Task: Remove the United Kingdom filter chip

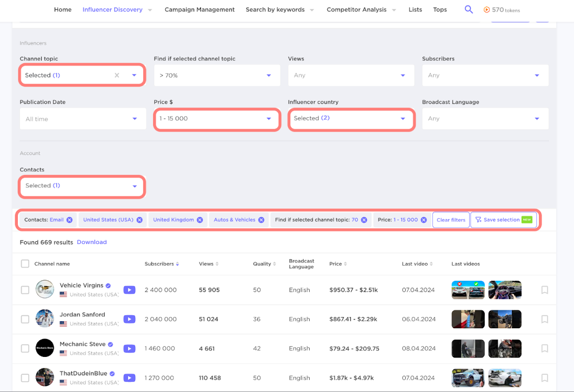Action: pyautogui.click(x=200, y=220)
